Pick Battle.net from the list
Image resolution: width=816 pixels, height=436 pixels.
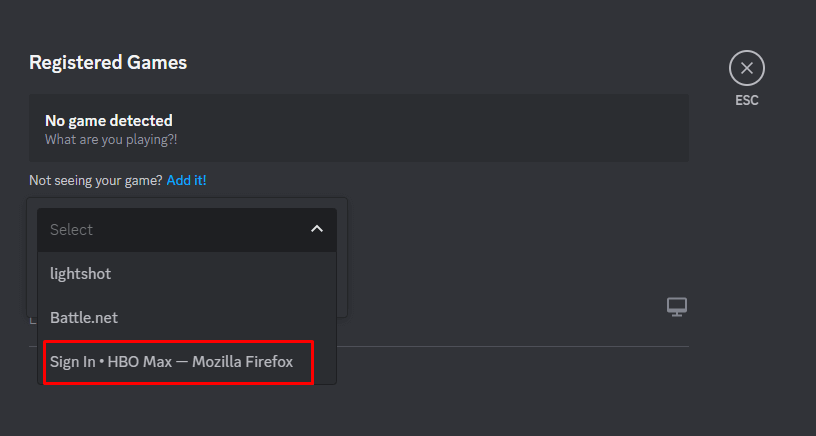tap(84, 317)
